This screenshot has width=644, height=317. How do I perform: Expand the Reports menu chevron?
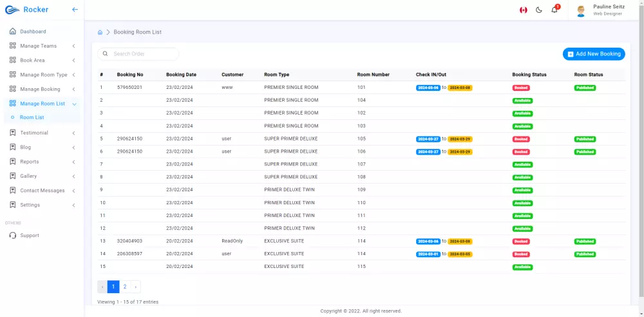(x=73, y=162)
